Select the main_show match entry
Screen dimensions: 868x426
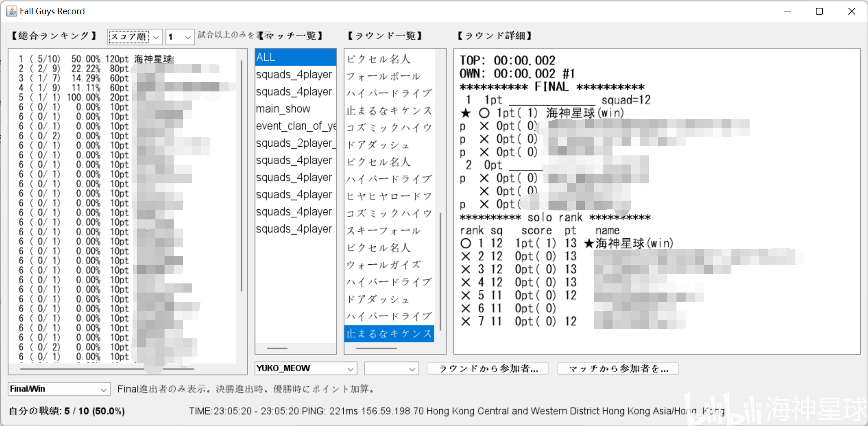pos(295,109)
